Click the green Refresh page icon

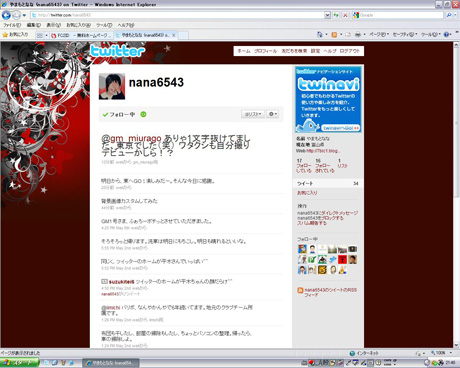click(336, 15)
